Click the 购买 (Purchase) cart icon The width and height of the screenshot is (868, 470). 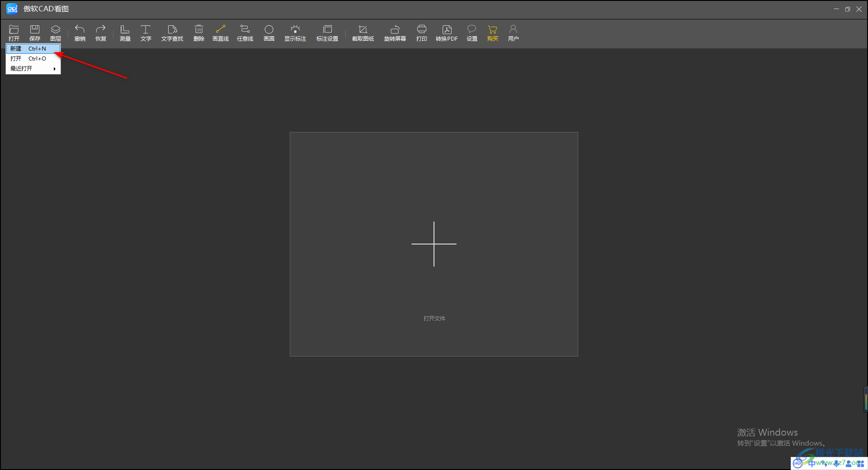coord(492,33)
